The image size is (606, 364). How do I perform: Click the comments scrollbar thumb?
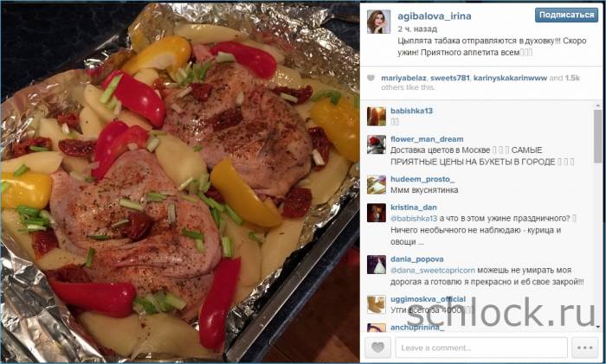[598, 136]
